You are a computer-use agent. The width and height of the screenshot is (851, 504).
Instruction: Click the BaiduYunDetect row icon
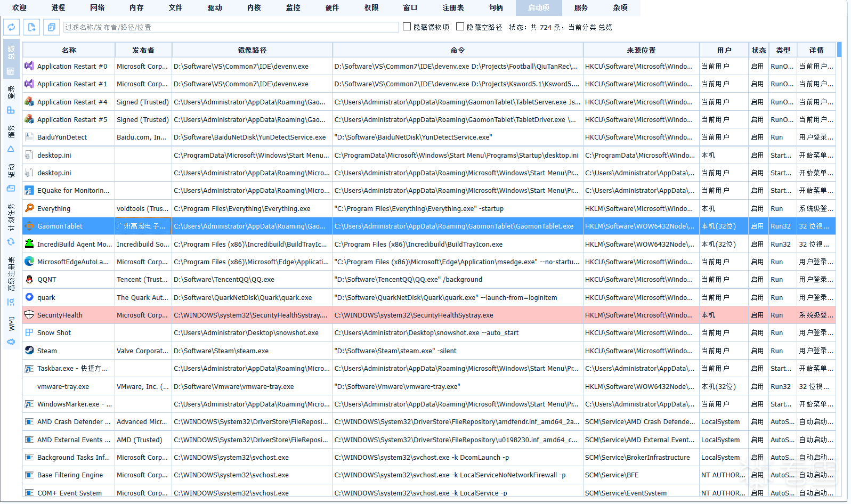point(29,137)
